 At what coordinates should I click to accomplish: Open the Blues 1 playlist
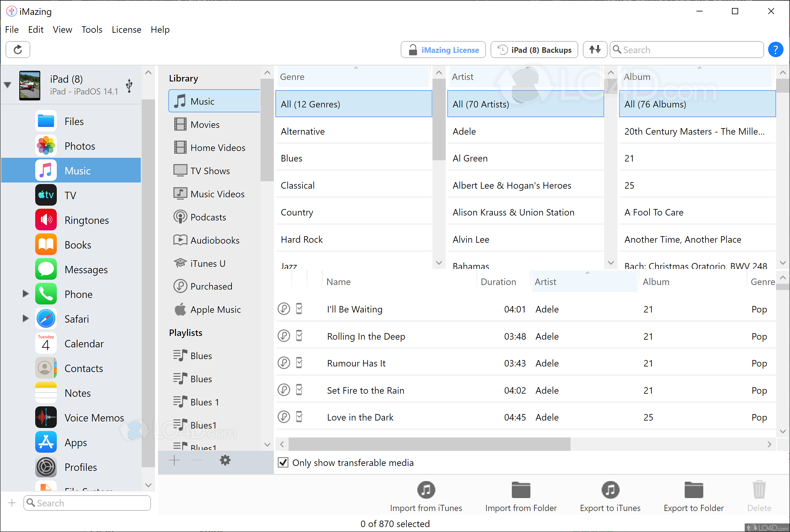(214, 402)
